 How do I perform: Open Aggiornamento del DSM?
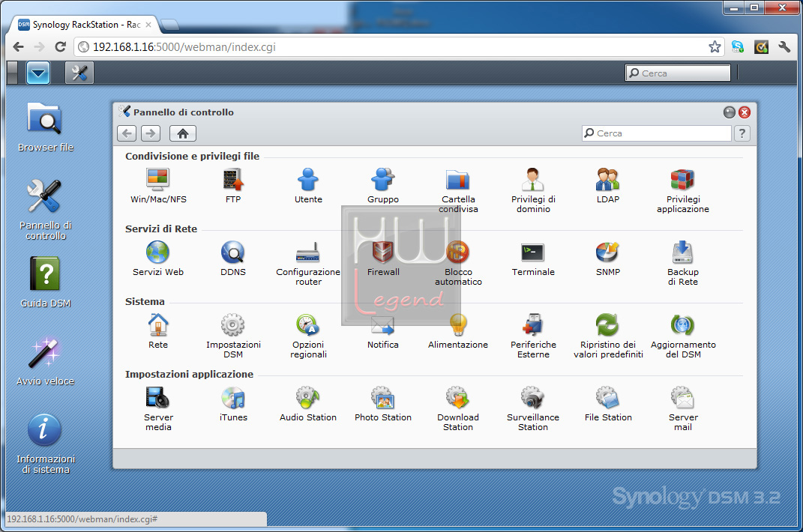682,336
